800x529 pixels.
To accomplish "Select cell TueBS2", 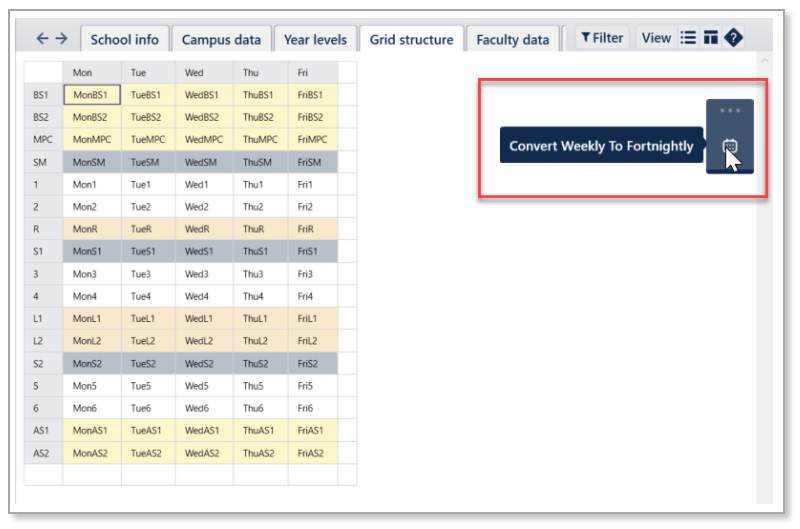I will click(148, 117).
